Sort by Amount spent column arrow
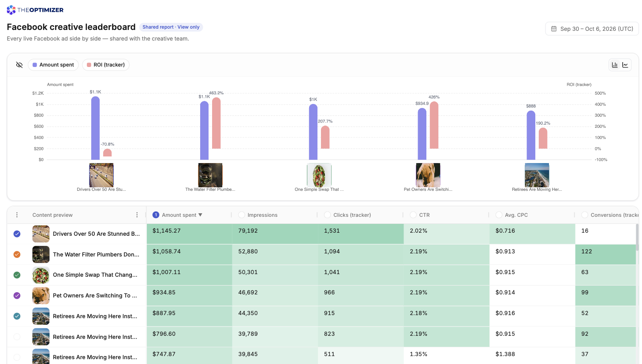642x364 pixels. (x=200, y=215)
